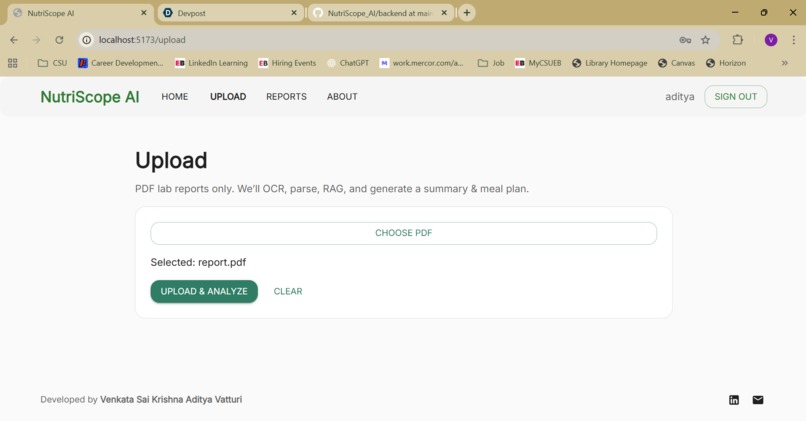Open the REPORTS nav item
Image resolution: width=806 pixels, height=421 pixels.
[x=286, y=97]
